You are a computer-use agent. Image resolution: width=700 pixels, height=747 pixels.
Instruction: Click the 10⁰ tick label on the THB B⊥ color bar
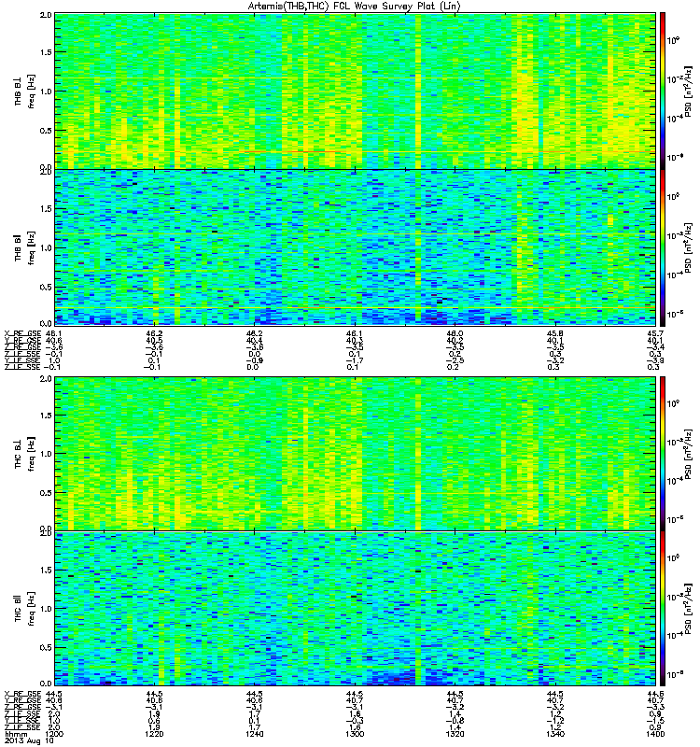point(673,40)
